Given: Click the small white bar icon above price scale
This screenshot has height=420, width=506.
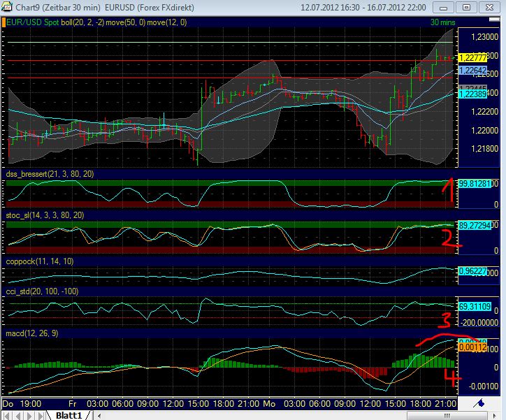Looking at the screenshot, I should pos(494,20).
